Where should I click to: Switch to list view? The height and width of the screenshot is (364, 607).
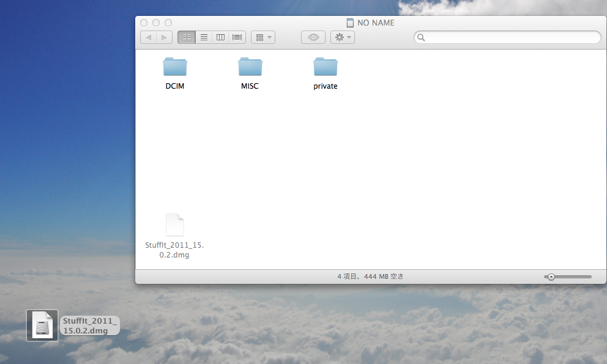[204, 37]
